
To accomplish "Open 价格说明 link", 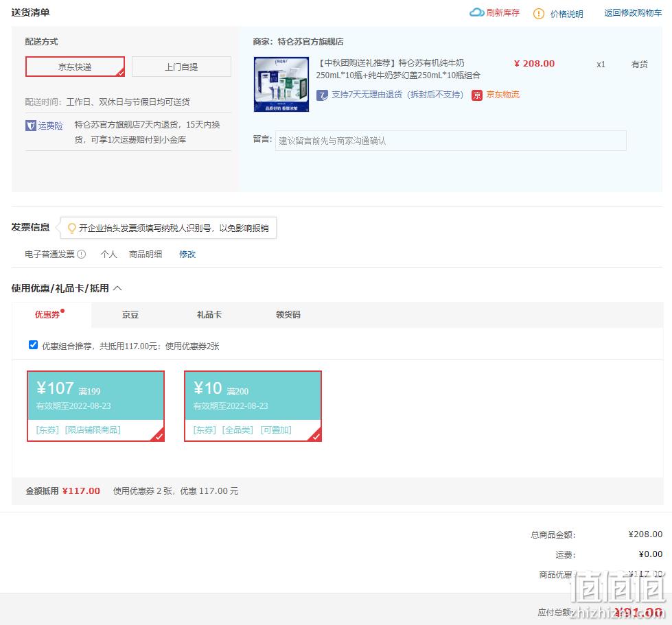I will click(566, 14).
